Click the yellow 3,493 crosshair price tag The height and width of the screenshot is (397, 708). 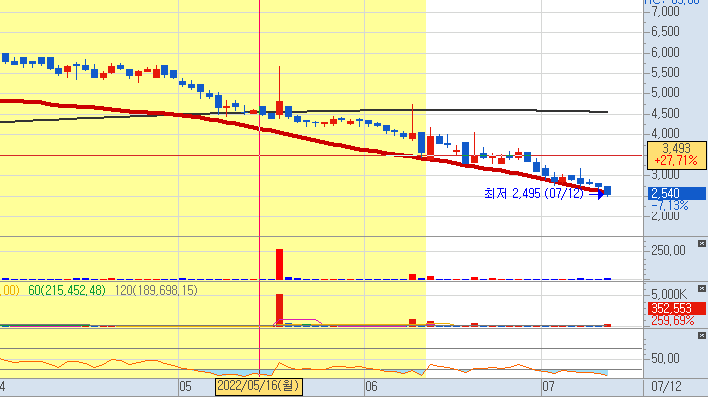pyautogui.click(x=676, y=154)
